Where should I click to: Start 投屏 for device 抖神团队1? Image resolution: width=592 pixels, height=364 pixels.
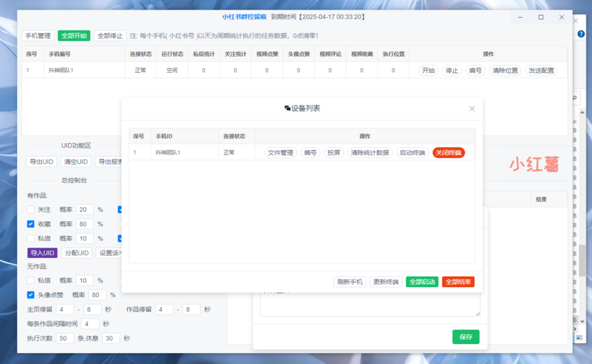(334, 153)
